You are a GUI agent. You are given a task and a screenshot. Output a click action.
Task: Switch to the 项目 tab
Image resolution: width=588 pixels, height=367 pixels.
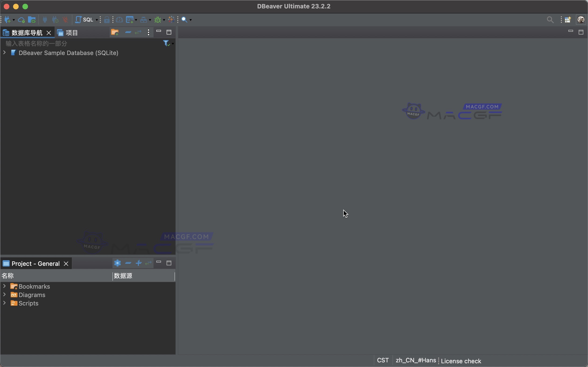[67, 33]
